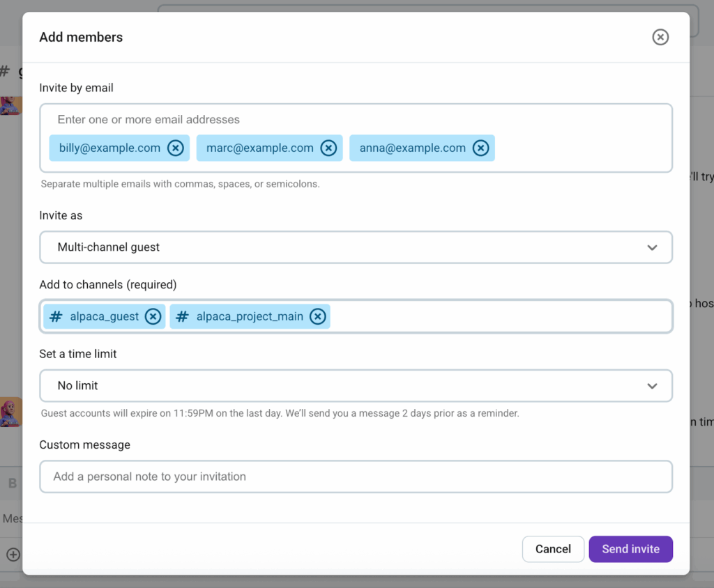This screenshot has width=714, height=588.
Task: Cancel the invitation dialog
Action: (x=553, y=549)
